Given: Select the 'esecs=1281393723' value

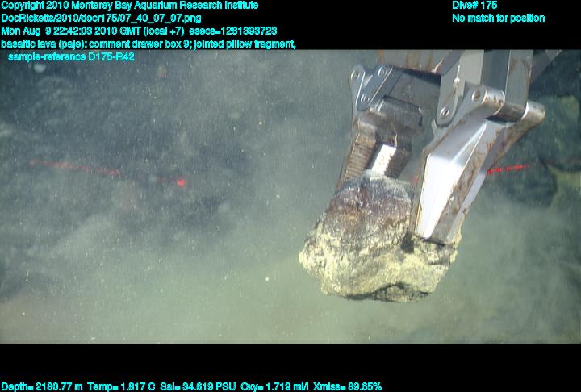Looking at the screenshot, I should pos(232,31).
